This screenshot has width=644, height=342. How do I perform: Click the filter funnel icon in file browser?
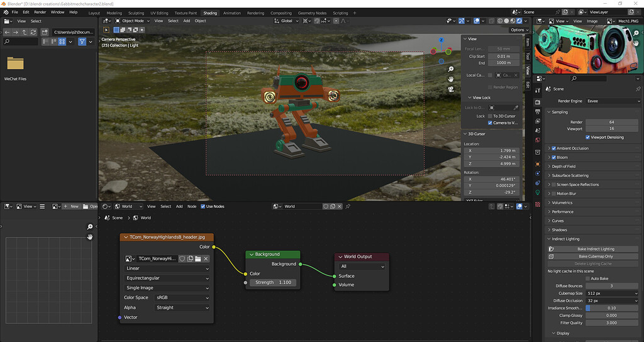click(x=82, y=41)
